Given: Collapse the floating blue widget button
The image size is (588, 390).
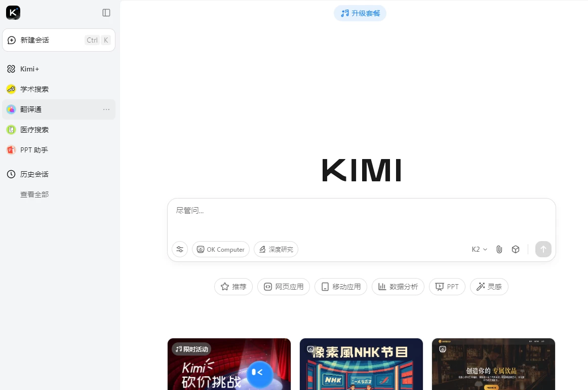Looking at the screenshot, I should click(x=259, y=374).
